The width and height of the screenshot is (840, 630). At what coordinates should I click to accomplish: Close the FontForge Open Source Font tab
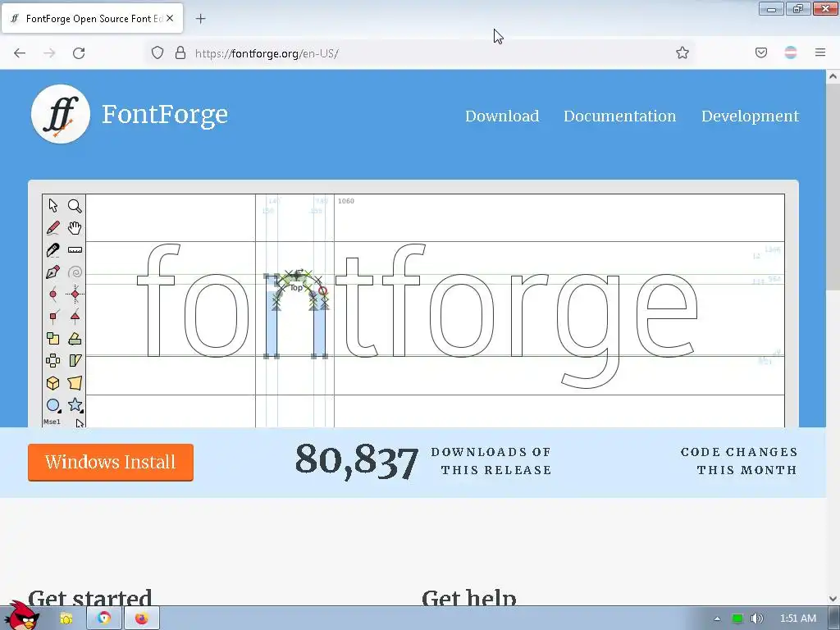pyautogui.click(x=170, y=18)
